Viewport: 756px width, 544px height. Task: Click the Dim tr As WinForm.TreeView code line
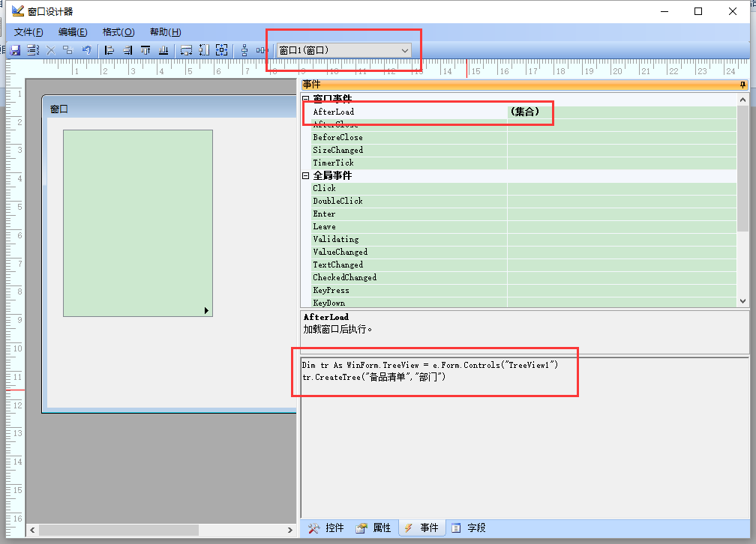(430, 365)
